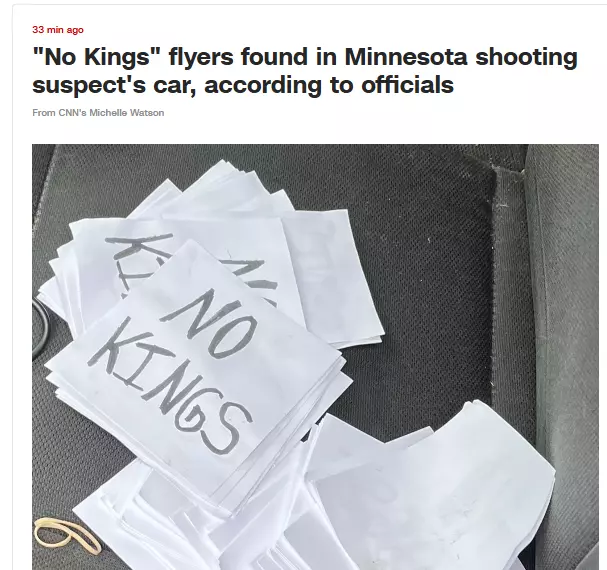This screenshot has height=570, width=607.
Task: Open the flyers photo in the article
Action: tap(315, 357)
